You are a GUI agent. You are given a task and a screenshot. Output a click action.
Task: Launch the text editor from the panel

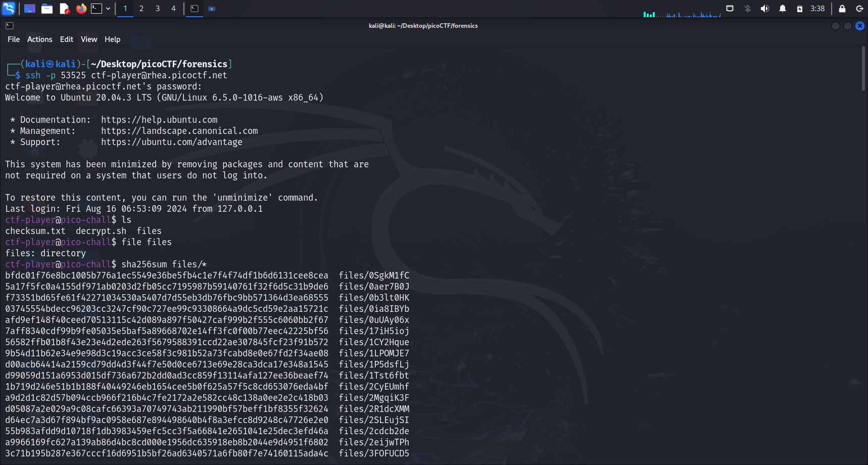64,9
